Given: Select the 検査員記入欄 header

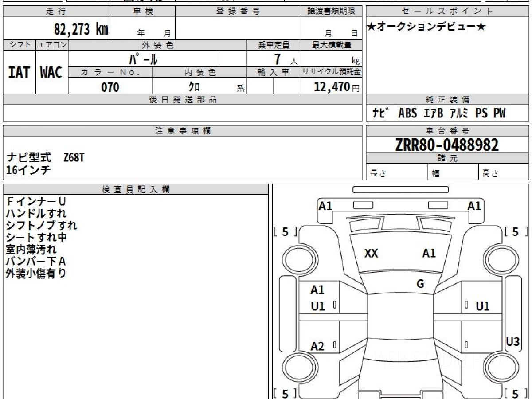Looking at the screenshot, I should 136,189.
